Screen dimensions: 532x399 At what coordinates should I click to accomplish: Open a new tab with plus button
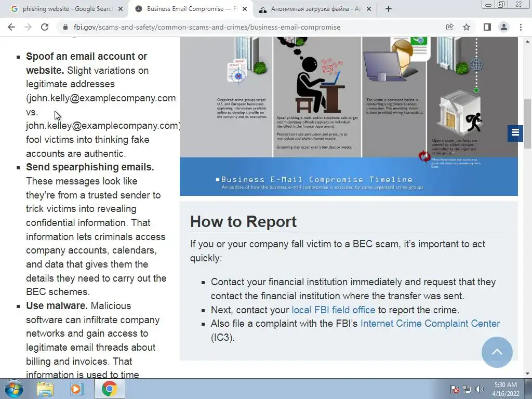(x=389, y=9)
